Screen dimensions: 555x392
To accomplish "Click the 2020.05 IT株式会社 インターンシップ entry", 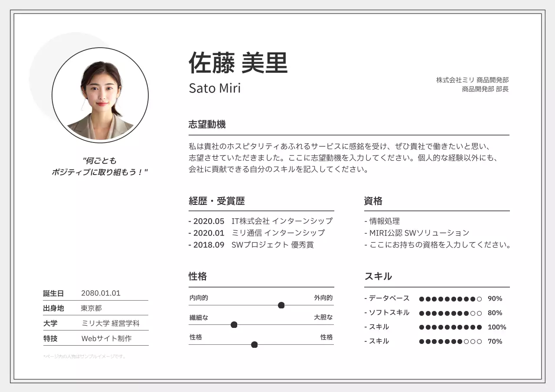I will click(x=261, y=221).
